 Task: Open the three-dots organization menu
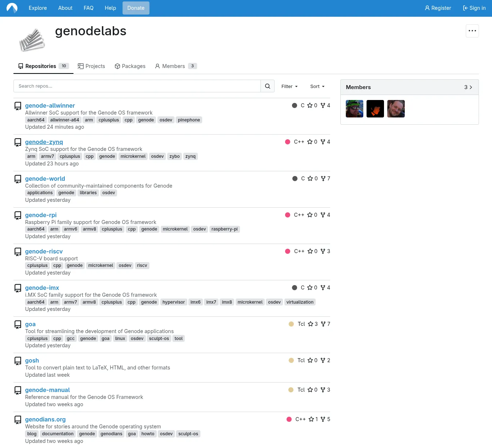click(472, 31)
